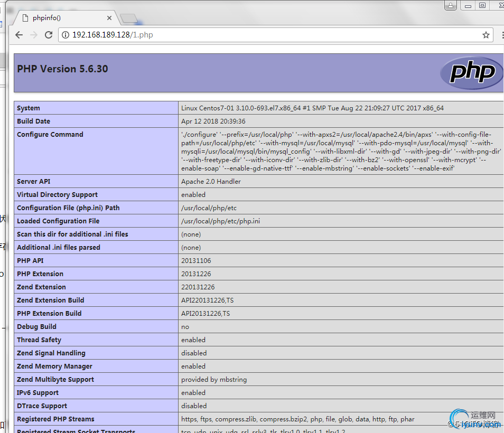
Task: Select the Server API label
Action: click(x=34, y=182)
